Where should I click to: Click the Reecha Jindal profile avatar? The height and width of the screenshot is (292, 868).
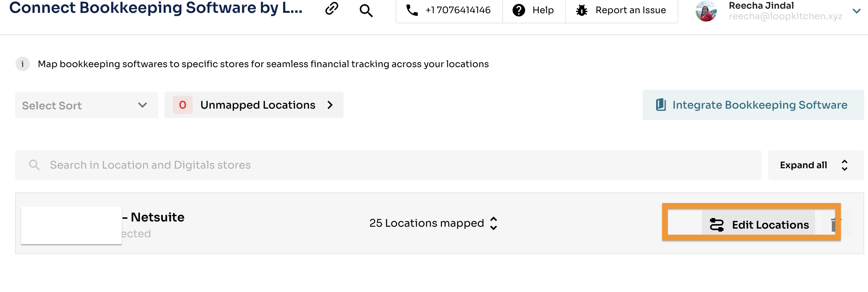[x=706, y=11]
